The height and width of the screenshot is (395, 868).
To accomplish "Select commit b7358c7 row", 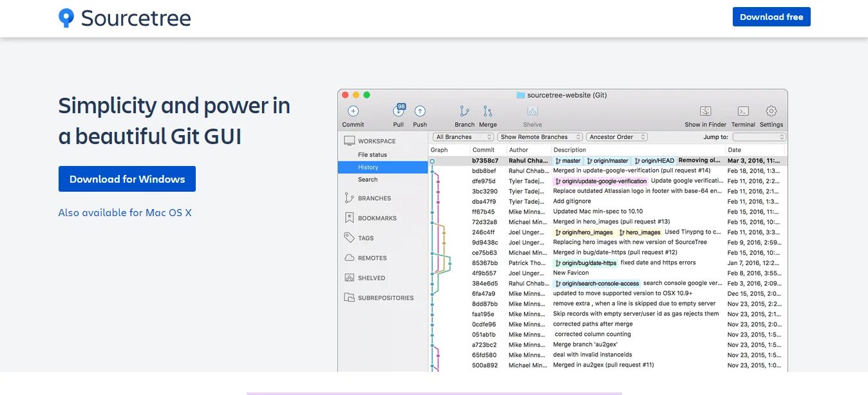I will 608,160.
